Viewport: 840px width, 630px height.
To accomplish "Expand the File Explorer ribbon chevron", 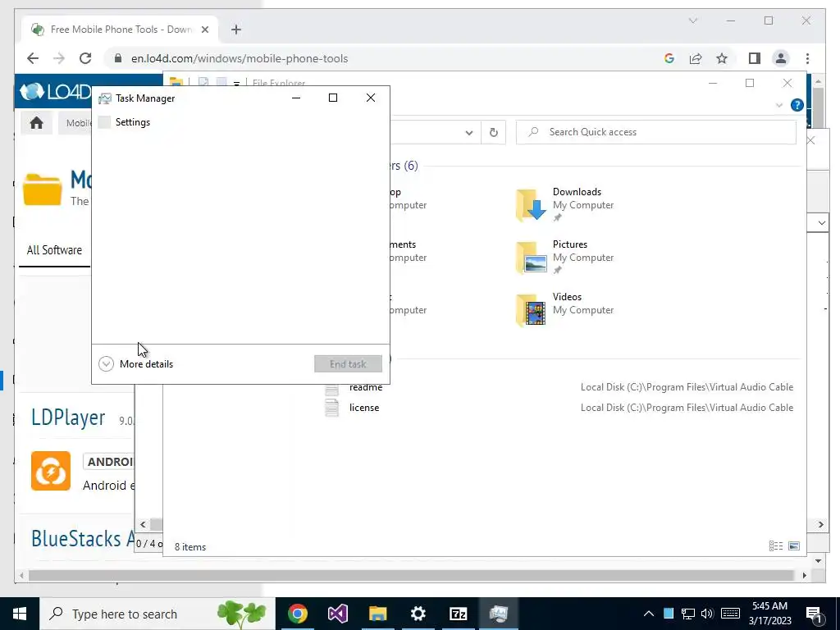I will point(779,105).
